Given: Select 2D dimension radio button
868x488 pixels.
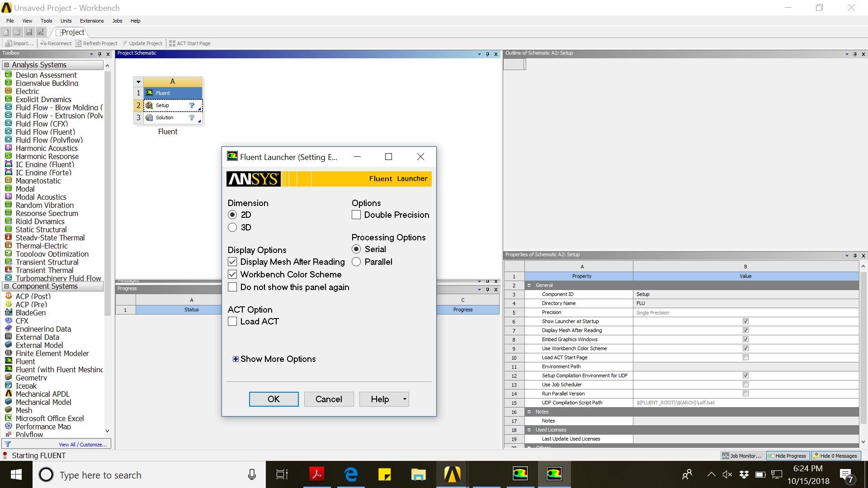Looking at the screenshot, I should tap(232, 215).
